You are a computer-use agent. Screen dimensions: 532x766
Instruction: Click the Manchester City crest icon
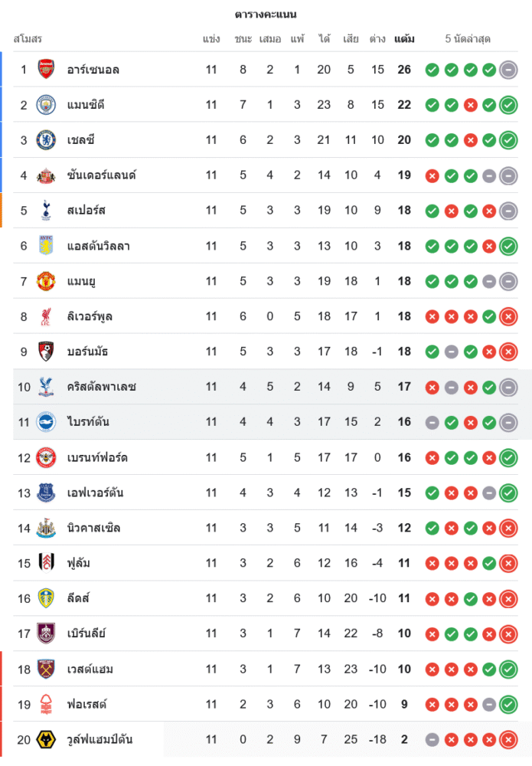[46, 105]
